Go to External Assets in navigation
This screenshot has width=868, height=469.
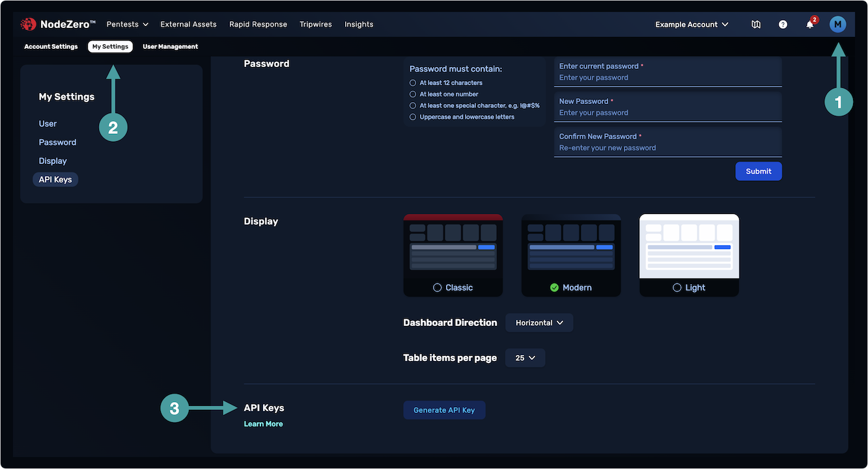point(188,25)
